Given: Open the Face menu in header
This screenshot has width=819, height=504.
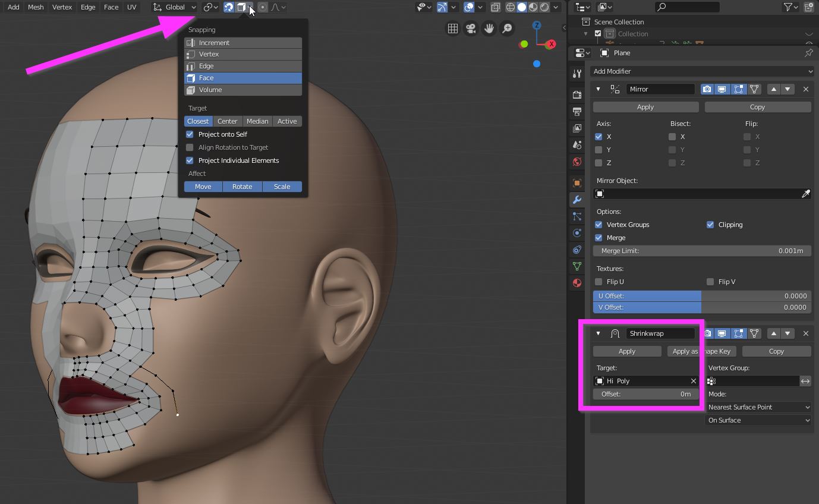Looking at the screenshot, I should click(111, 7).
